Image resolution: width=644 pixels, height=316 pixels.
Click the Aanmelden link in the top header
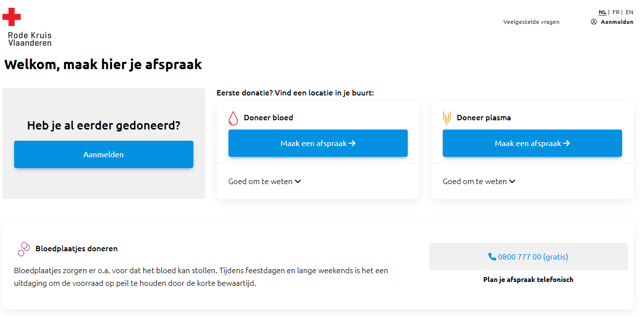coord(617,22)
